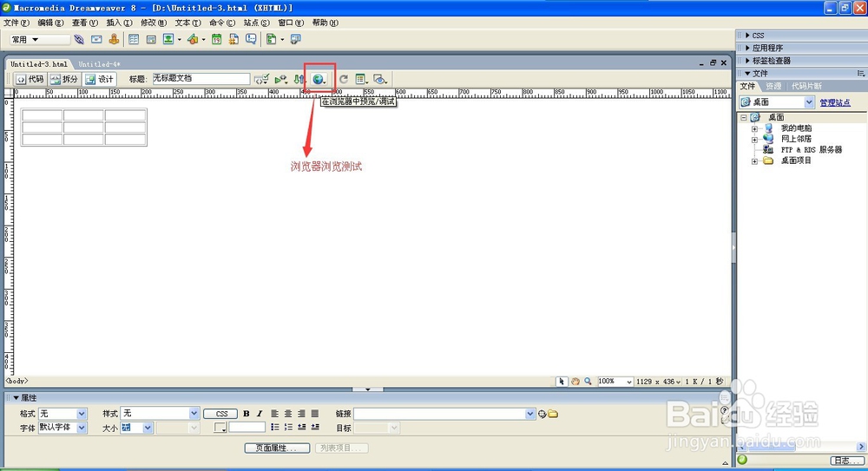
Task: Open the View Options icon
Action: click(361, 79)
